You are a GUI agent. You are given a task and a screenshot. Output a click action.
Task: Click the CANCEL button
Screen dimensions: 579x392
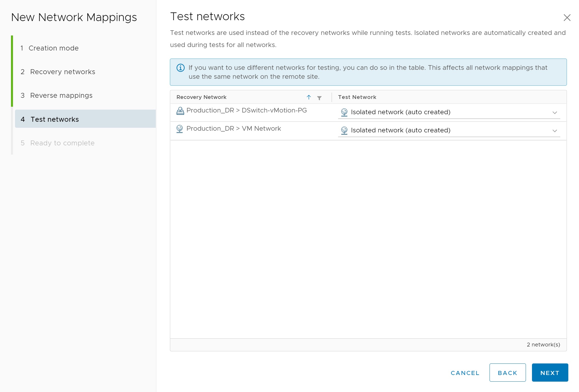465,373
